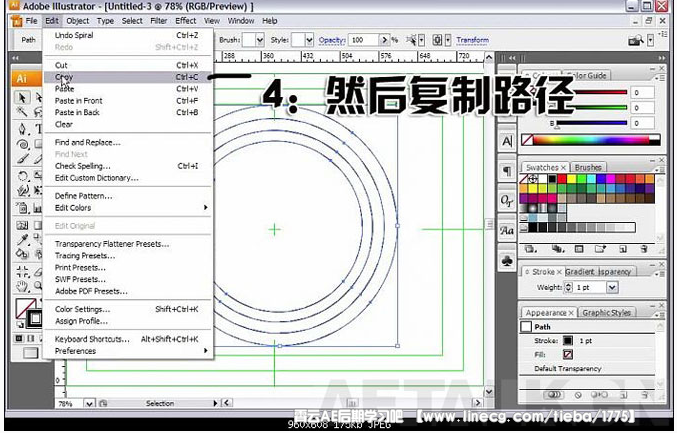Image resolution: width=677 pixels, height=433 pixels.
Task: Open the zoom level dropdown at bottom
Action: [89, 403]
